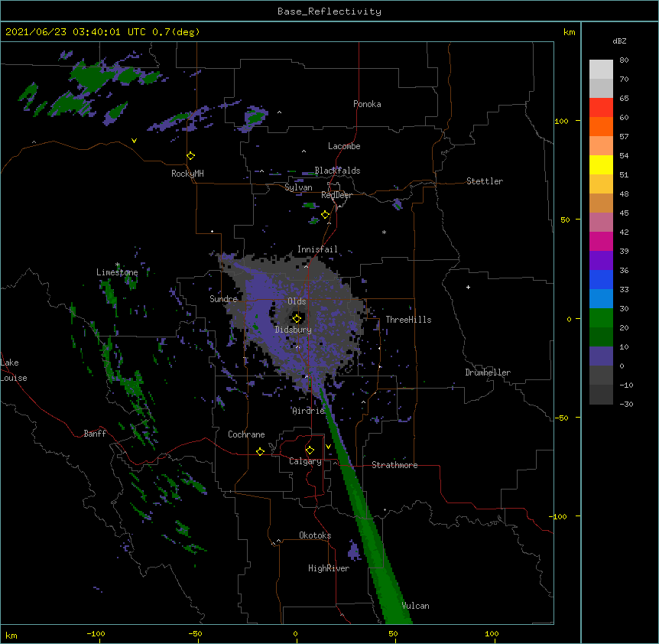
Task: Click the Okotoks town label
Action: tap(315, 535)
